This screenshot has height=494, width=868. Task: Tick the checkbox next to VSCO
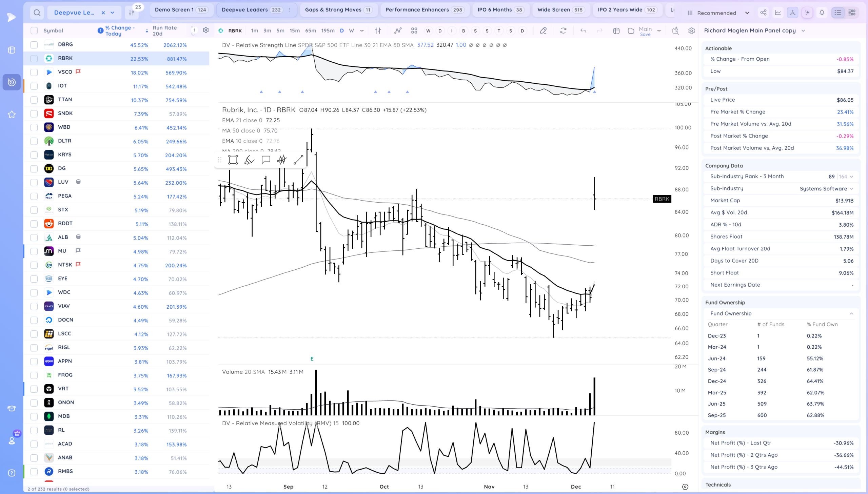34,72
